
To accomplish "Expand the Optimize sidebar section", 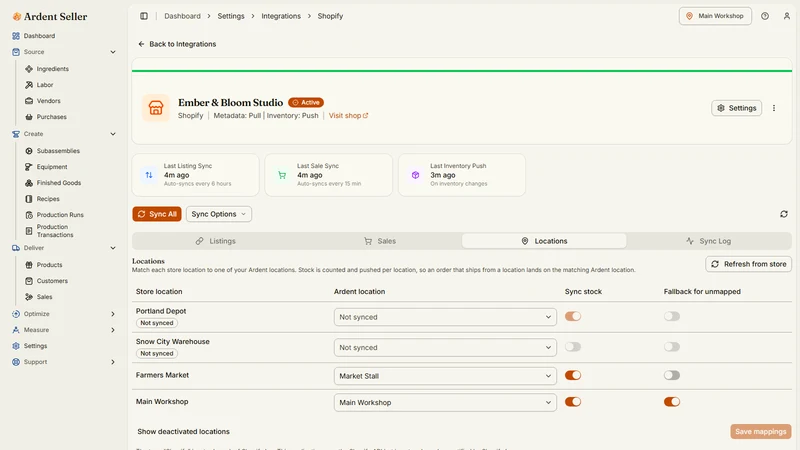I will click(x=113, y=314).
